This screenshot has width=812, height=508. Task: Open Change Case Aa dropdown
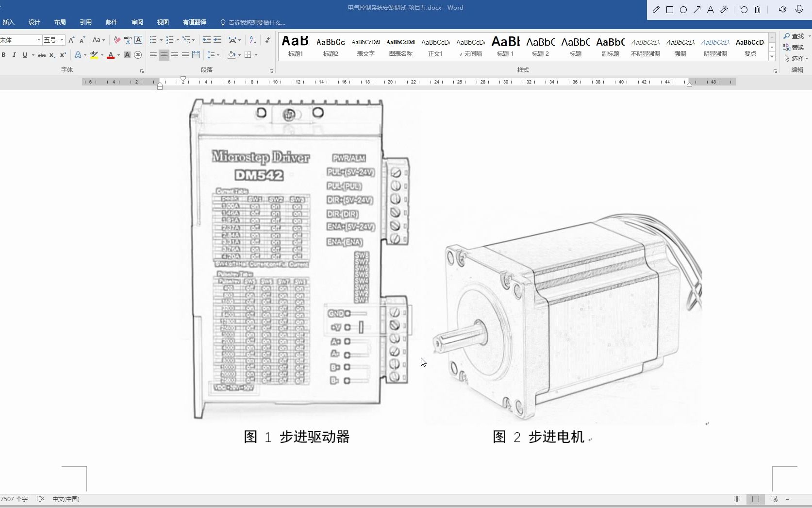tap(99, 40)
